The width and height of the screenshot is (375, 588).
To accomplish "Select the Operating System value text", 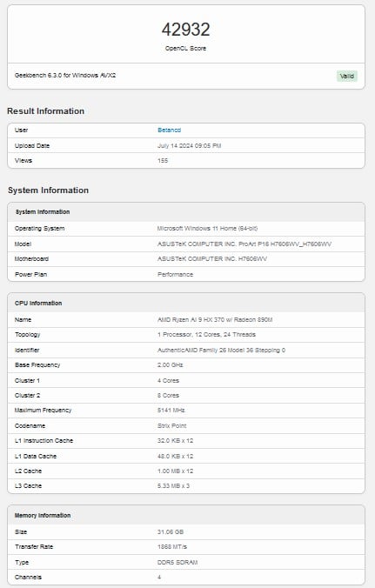I will 207,229.
